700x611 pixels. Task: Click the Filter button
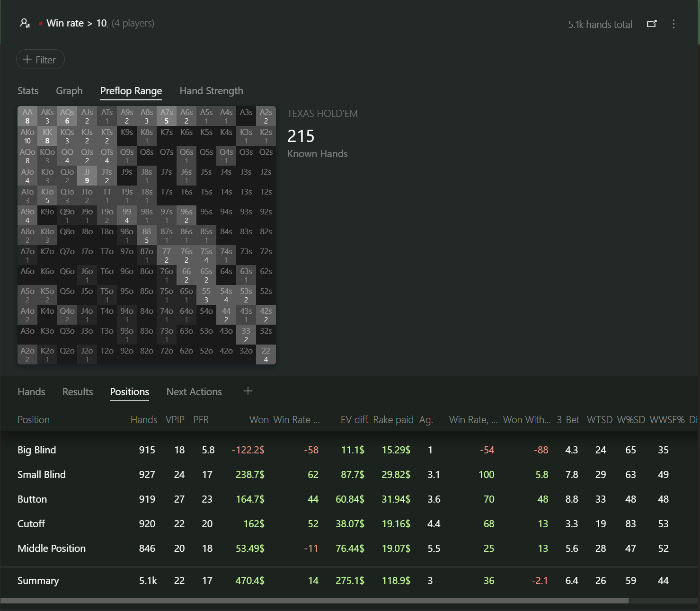point(40,60)
